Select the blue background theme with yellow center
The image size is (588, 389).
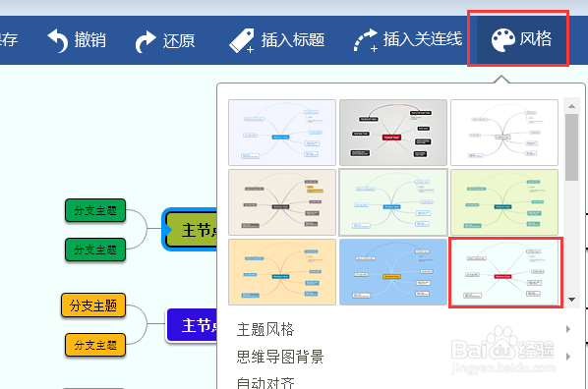coord(393,272)
